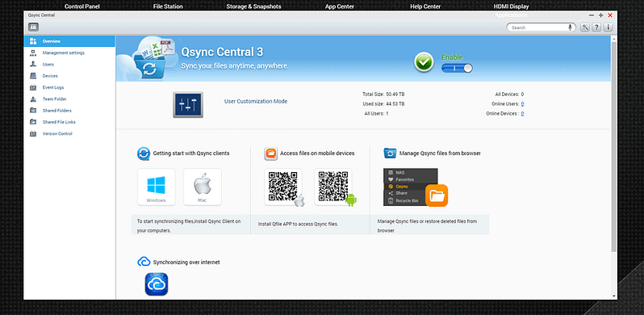Click Storage & Snapshots at the top

(254, 6)
